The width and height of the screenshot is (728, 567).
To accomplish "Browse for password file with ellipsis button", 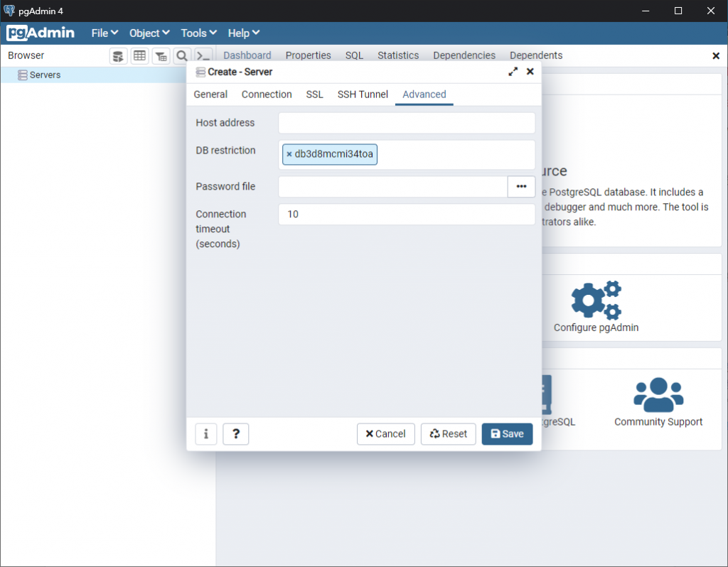I will coord(521,187).
